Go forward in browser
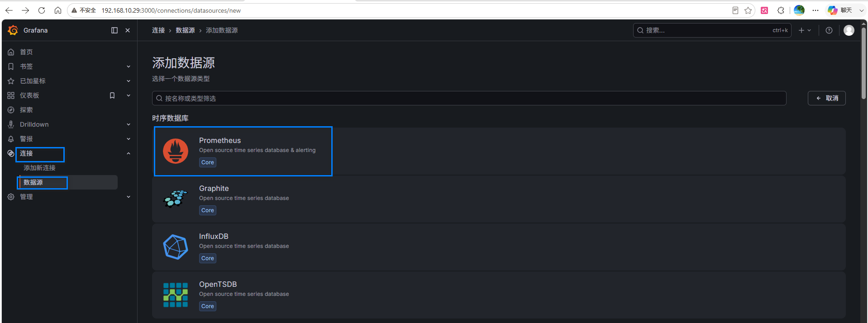 25,10
